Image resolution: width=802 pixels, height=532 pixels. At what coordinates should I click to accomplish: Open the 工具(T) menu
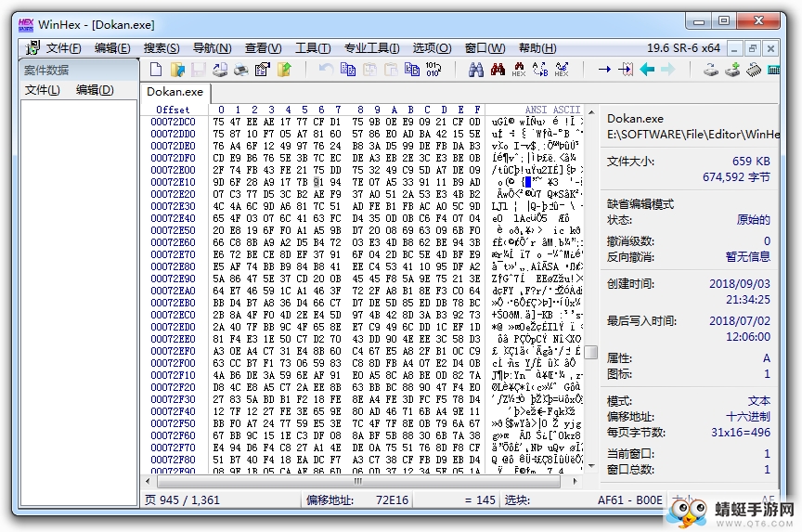(x=313, y=48)
